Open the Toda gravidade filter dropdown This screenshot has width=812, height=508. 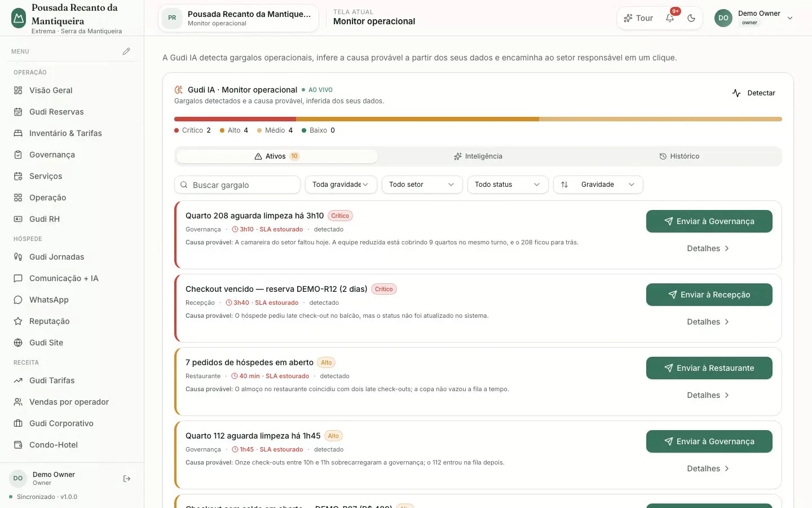click(x=341, y=185)
